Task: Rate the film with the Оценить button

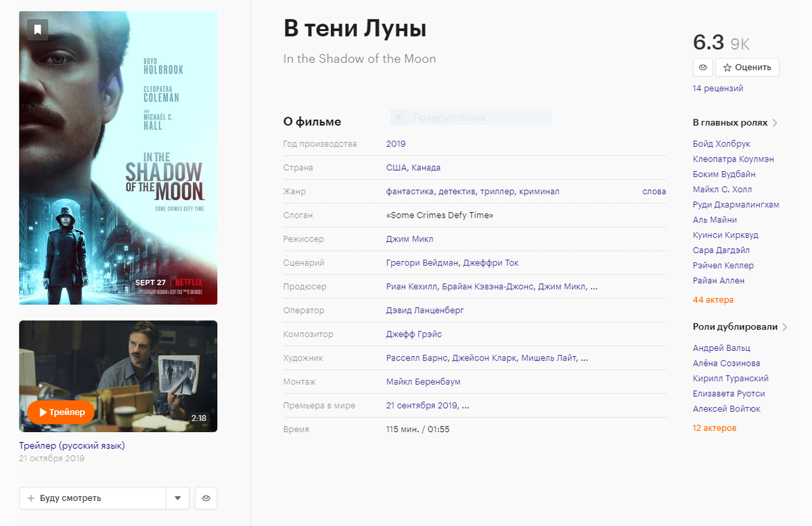Action: pyautogui.click(x=748, y=68)
